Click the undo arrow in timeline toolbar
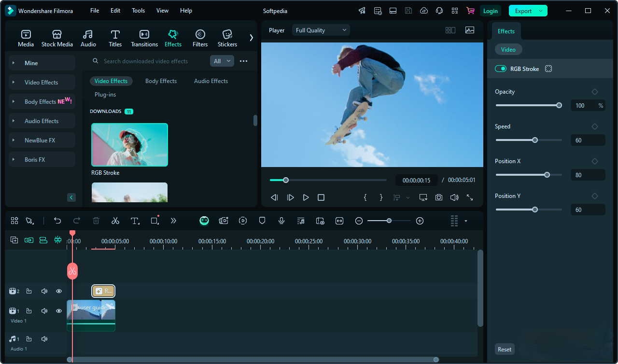Image resolution: width=618 pixels, height=364 pixels. 57,221
